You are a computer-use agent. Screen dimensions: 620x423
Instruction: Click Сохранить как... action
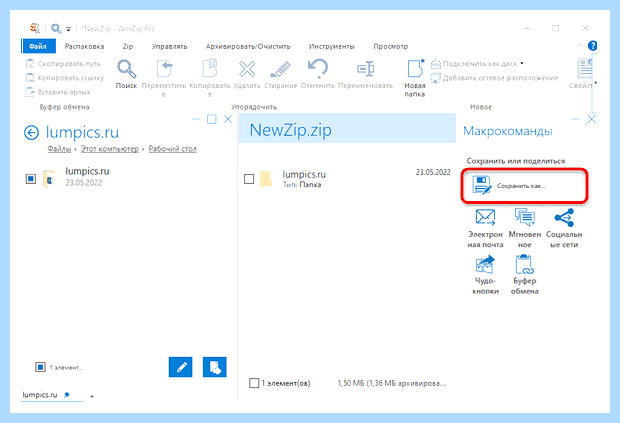click(x=524, y=186)
